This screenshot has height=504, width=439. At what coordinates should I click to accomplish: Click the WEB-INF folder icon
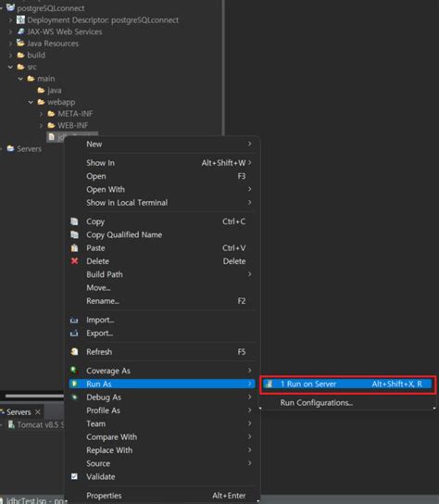click(52, 125)
